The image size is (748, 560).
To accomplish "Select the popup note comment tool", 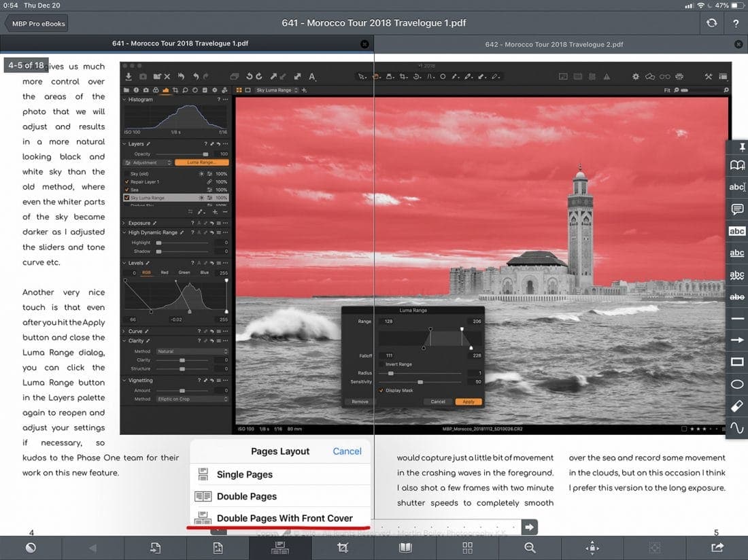I will [737, 209].
